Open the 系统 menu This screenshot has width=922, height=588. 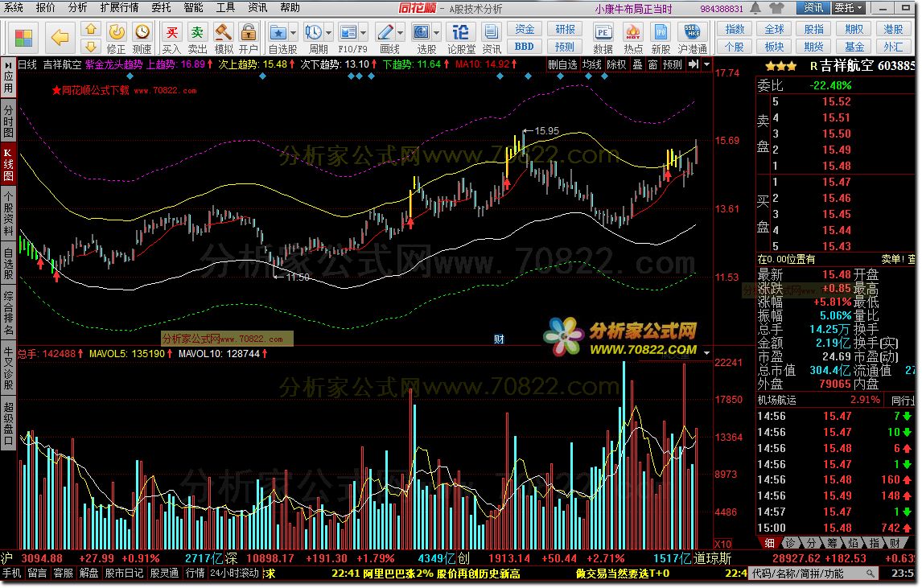(13, 8)
